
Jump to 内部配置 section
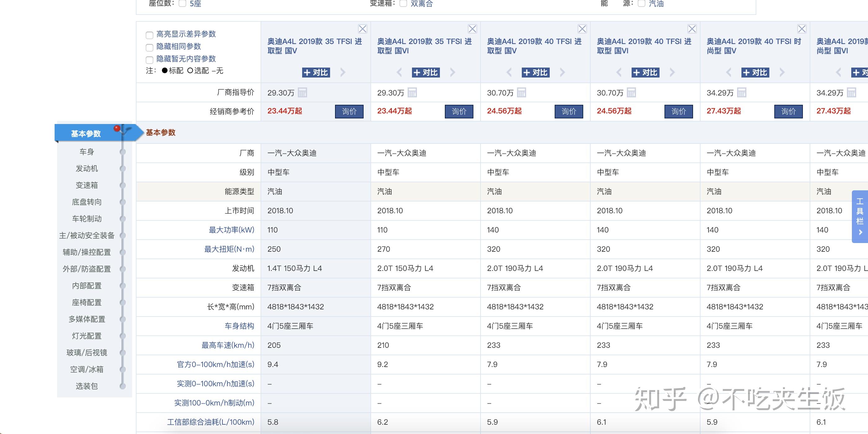point(87,286)
